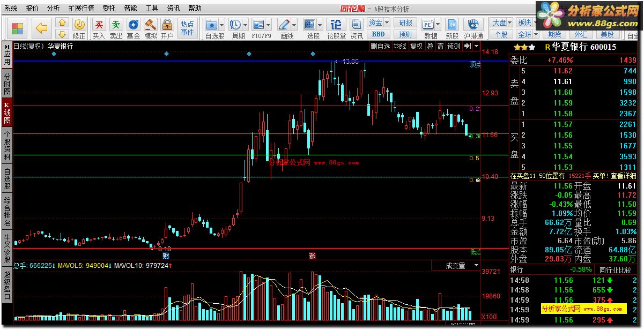This screenshot has height=330, width=644.
Task: Open the 系统 menu
Action: [11, 8]
